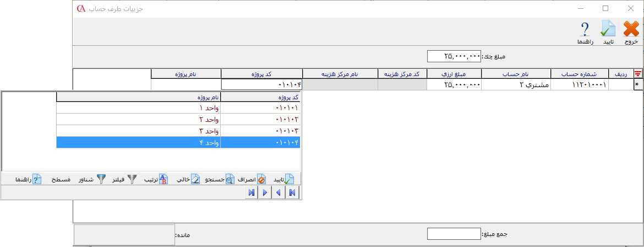Click the کد پروژه column header in lookup

[260, 97]
